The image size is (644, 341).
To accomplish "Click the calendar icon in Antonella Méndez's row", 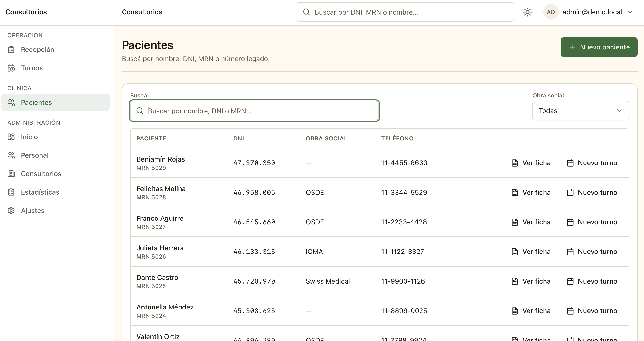I will coord(570,311).
